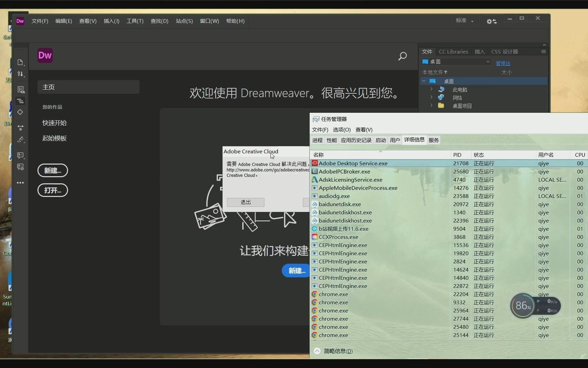Expand the 此电脑 tree node
This screenshot has width=588, height=368.
(431, 89)
